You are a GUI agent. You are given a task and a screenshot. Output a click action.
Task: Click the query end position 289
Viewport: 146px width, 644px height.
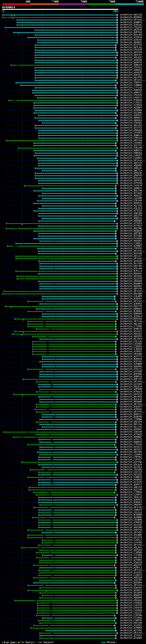pyautogui.click(x=115, y=11)
